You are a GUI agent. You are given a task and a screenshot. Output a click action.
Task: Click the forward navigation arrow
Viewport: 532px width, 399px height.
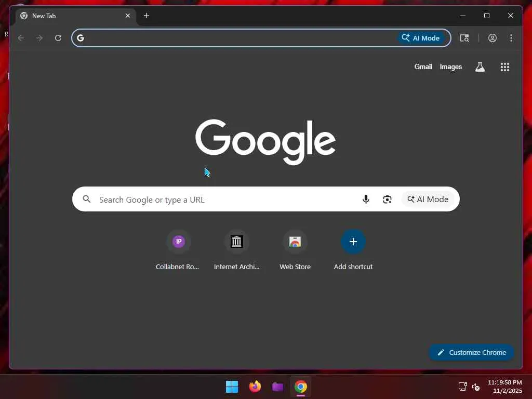[39, 38]
